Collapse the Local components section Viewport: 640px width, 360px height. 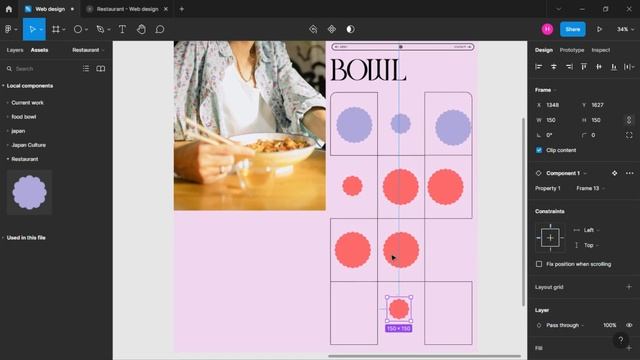[x=29, y=86]
